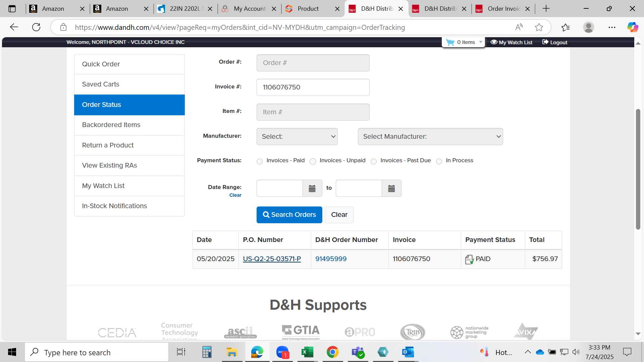Click the start date range field
This screenshot has width=644, height=362.
tap(280, 188)
